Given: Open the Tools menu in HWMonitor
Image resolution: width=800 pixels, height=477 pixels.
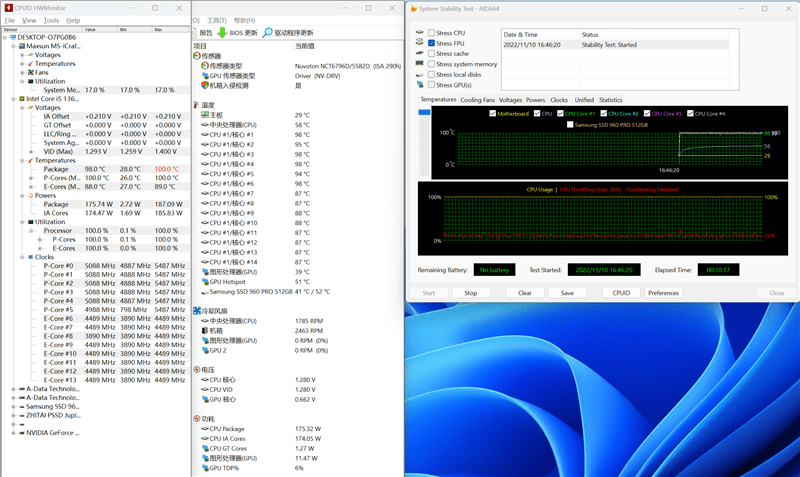Looking at the screenshot, I should click(x=51, y=20).
